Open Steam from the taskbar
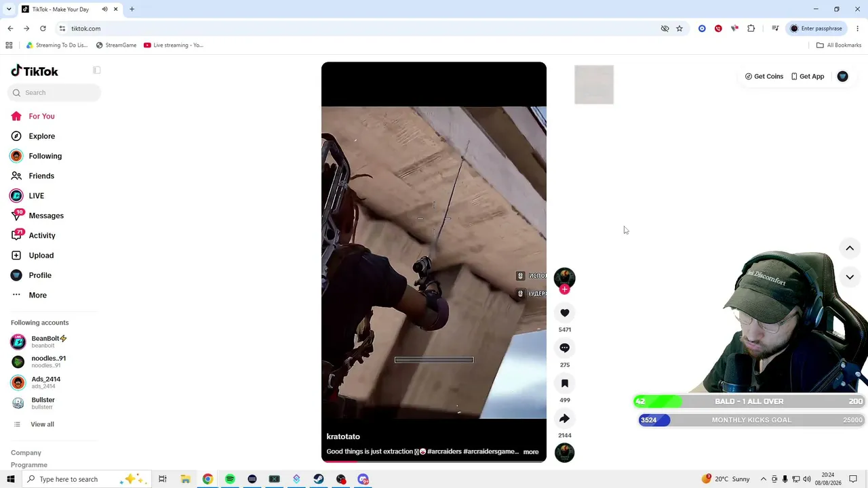The image size is (868, 488). (x=319, y=479)
